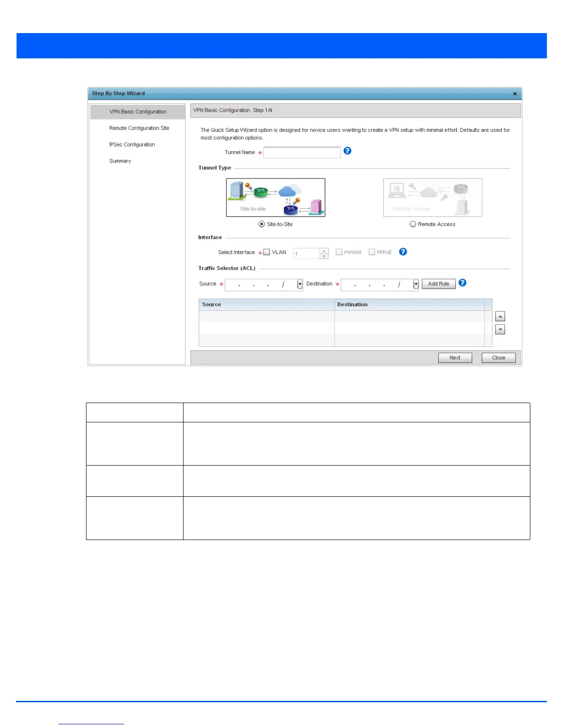
Task: Go to the Remote Configuration Site step
Action: [x=139, y=128]
